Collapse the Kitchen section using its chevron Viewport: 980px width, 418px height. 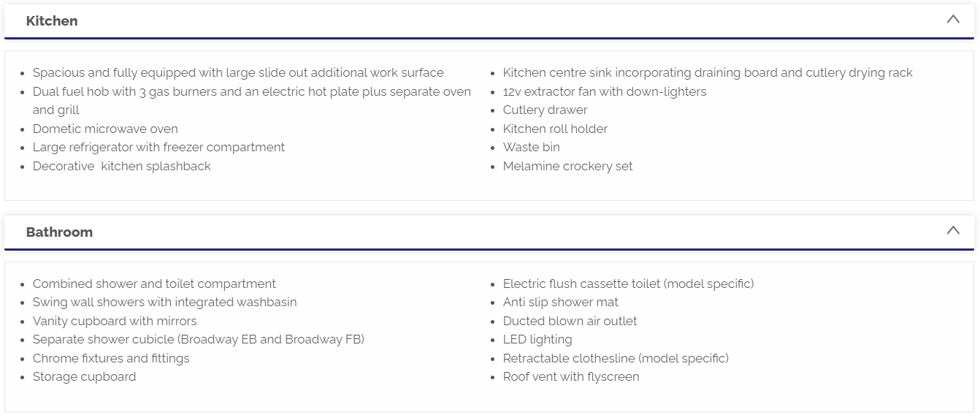[953, 20]
